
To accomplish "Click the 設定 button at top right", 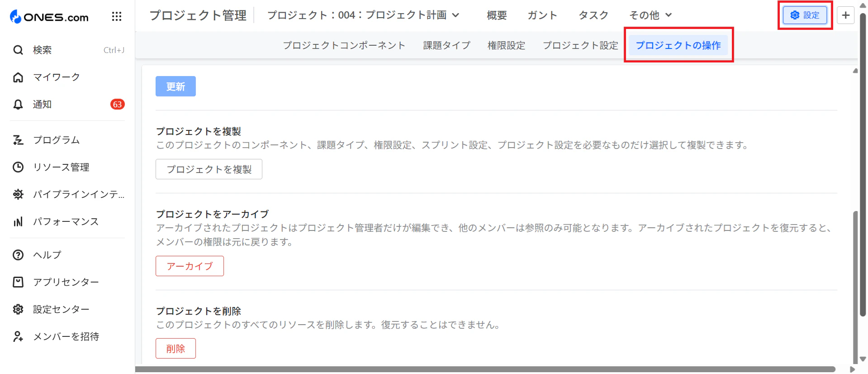I will [805, 15].
